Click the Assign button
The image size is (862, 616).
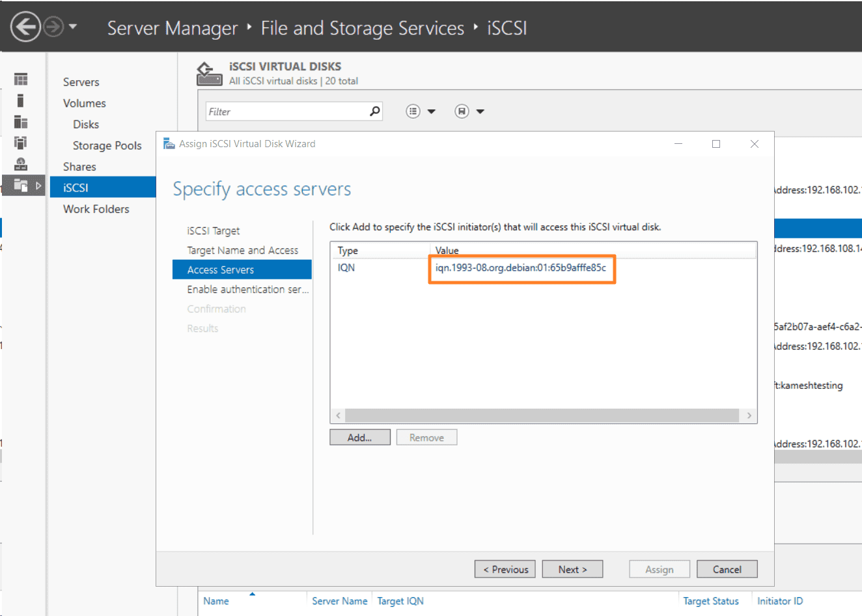point(660,569)
